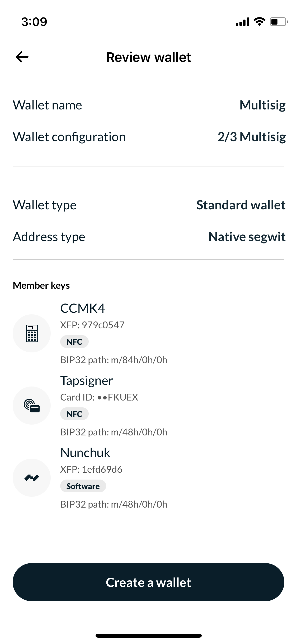Open the CCMK4 key name

83,308
